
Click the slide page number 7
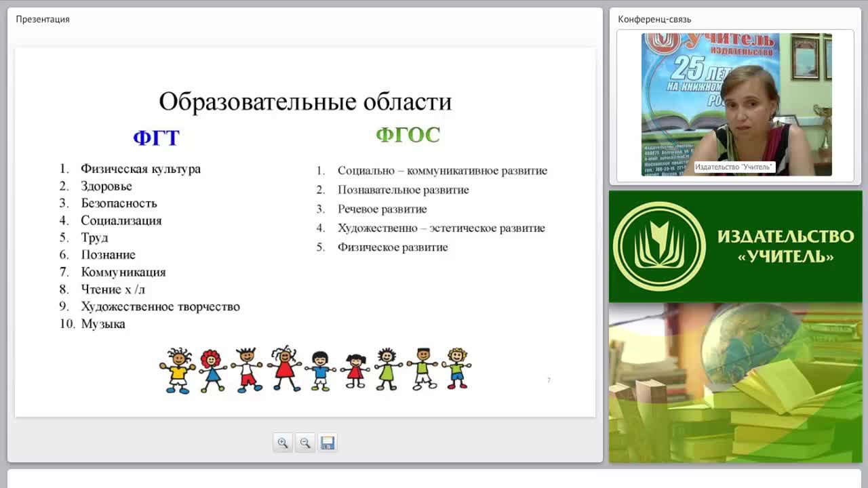click(x=549, y=380)
